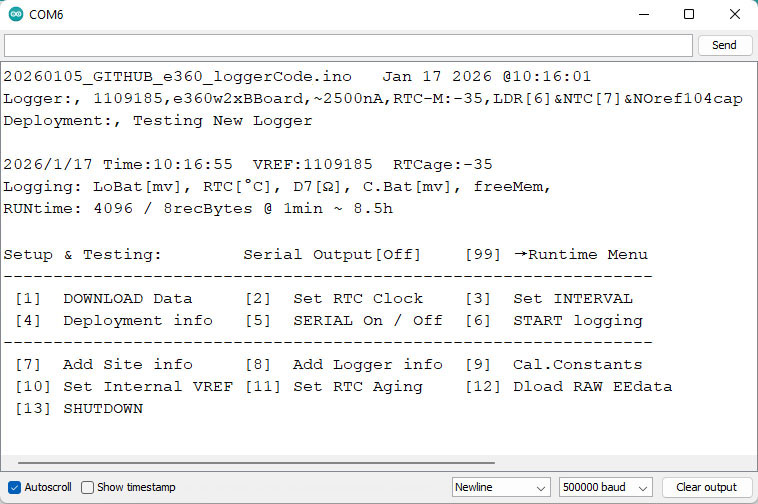
Task: Toggle the Autoscroll checkbox
Action: coord(15,487)
